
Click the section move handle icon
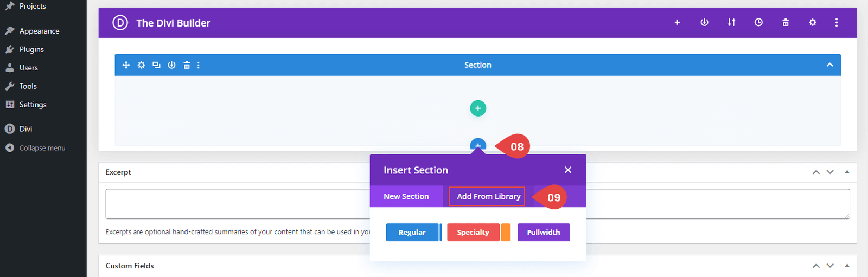pyautogui.click(x=126, y=65)
